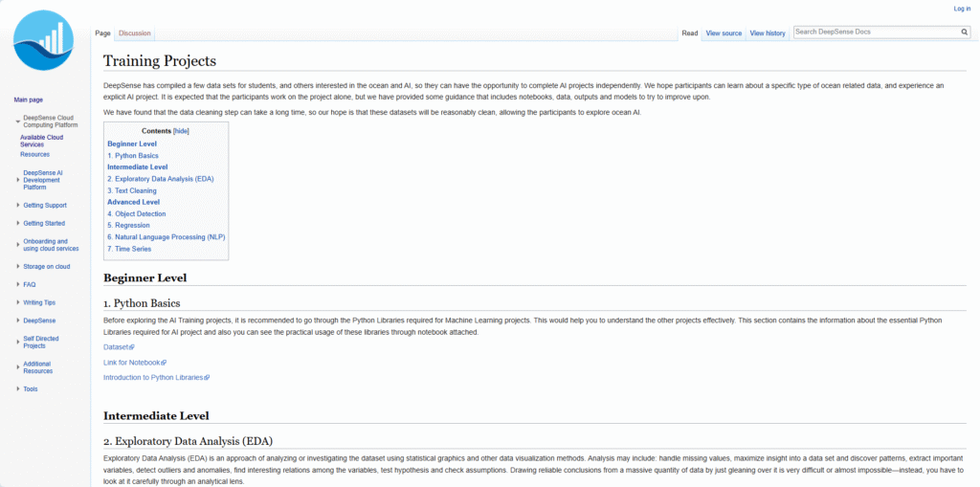Open the Log in link
This screenshot has width=980, height=487.
(962, 9)
